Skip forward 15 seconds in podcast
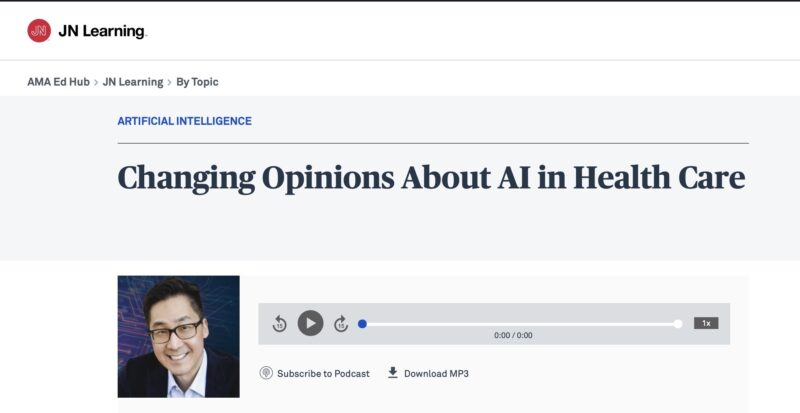Image resolution: width=800 pixels, height=413 pixels. point(341,323)
